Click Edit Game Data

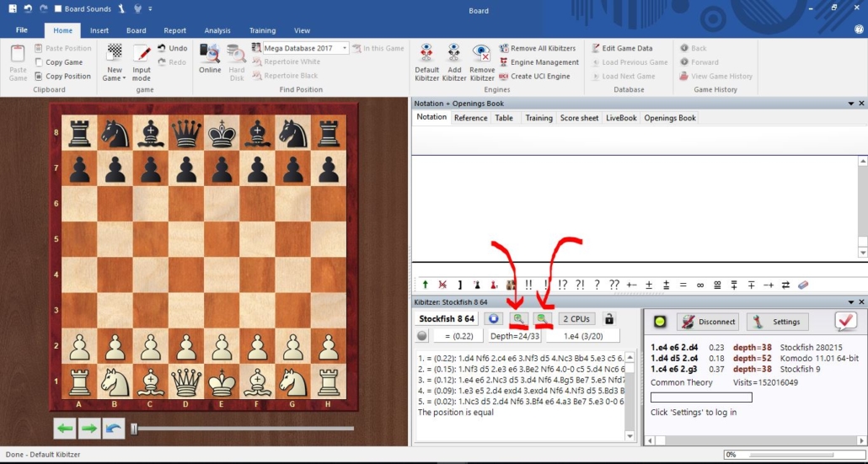point(622,48)
